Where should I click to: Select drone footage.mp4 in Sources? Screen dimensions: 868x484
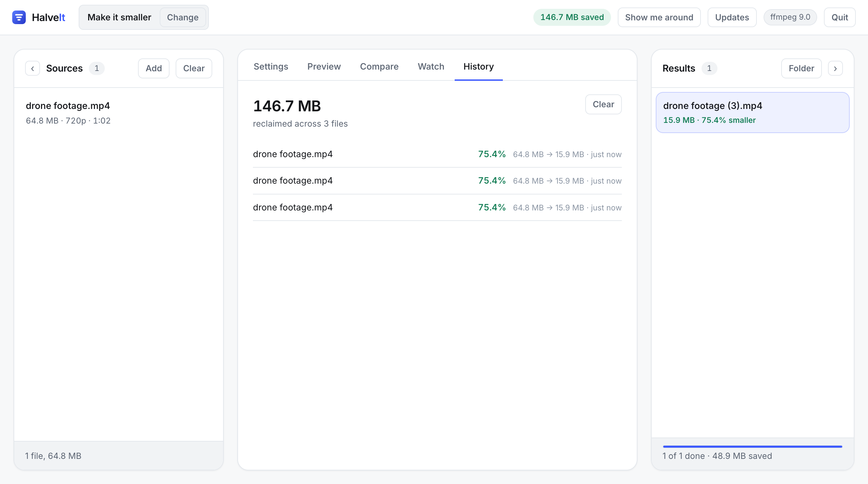tap(119, 113)
